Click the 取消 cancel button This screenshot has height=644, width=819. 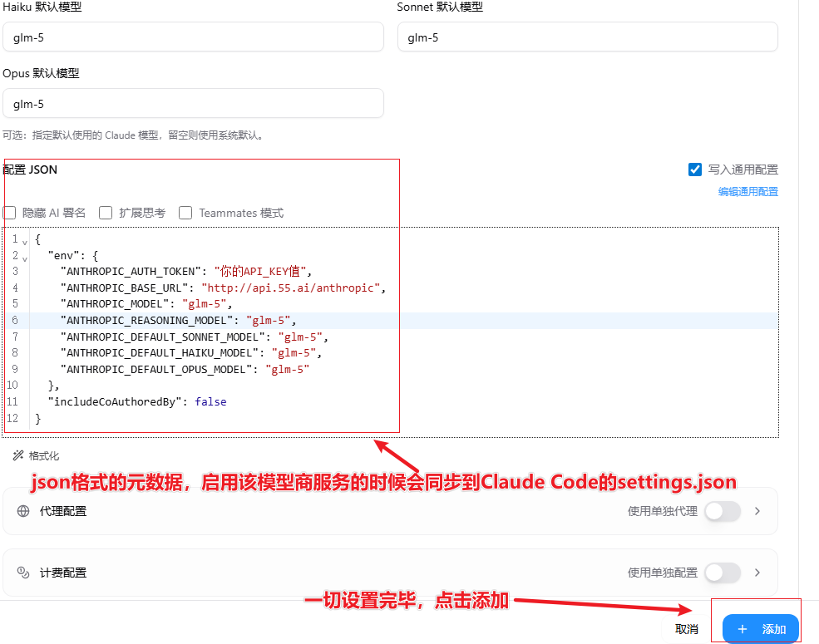[x=686, y=629]
